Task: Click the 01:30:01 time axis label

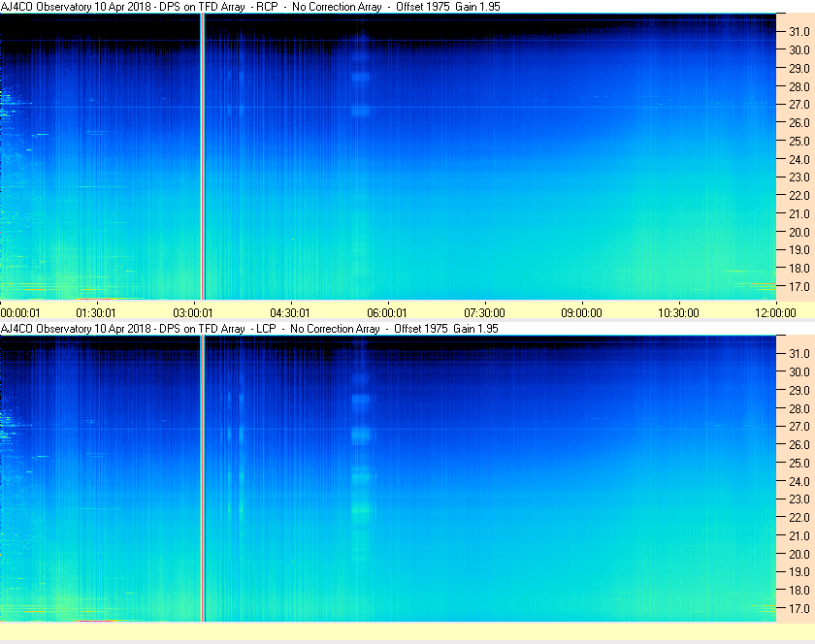Action: point(96,313)
